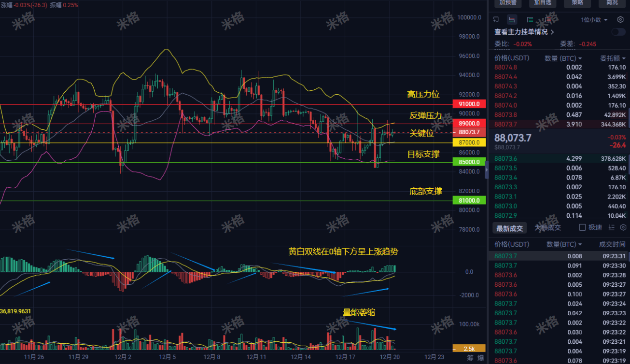This screenshot has width=630, height=364.
Task: Toggle the 筹 chip distribution button
Action: point(470,358)
